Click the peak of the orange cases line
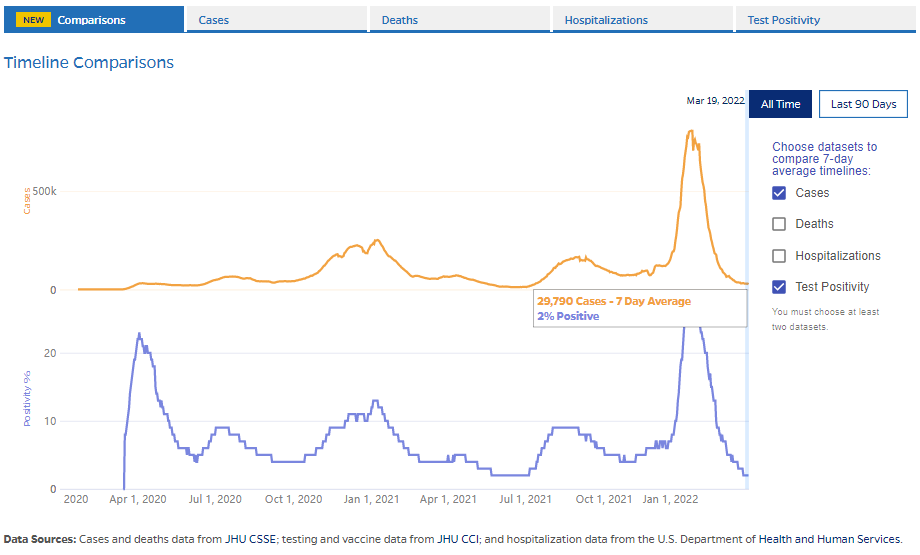 [x=691, y=131]
